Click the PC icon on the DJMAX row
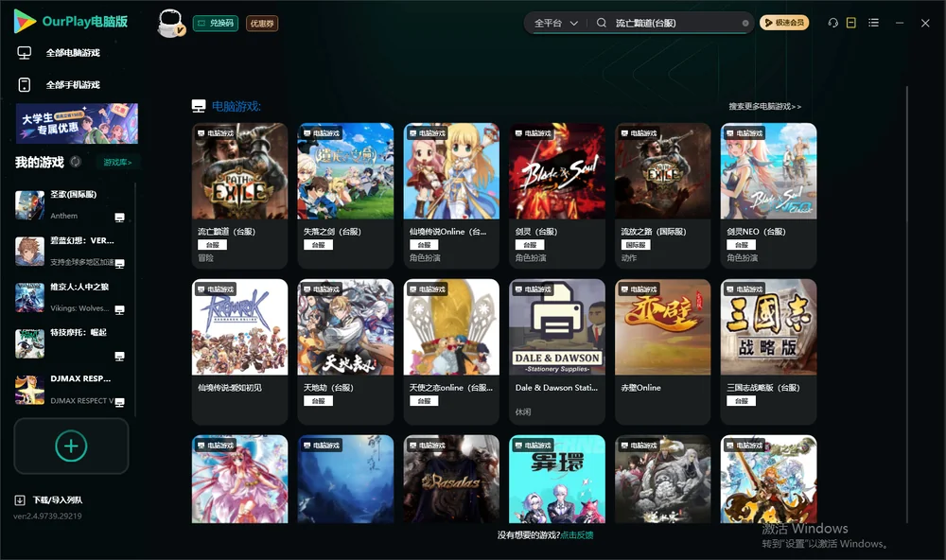The height and width of the screenshot is (560, 946). [x=119, y=402]
